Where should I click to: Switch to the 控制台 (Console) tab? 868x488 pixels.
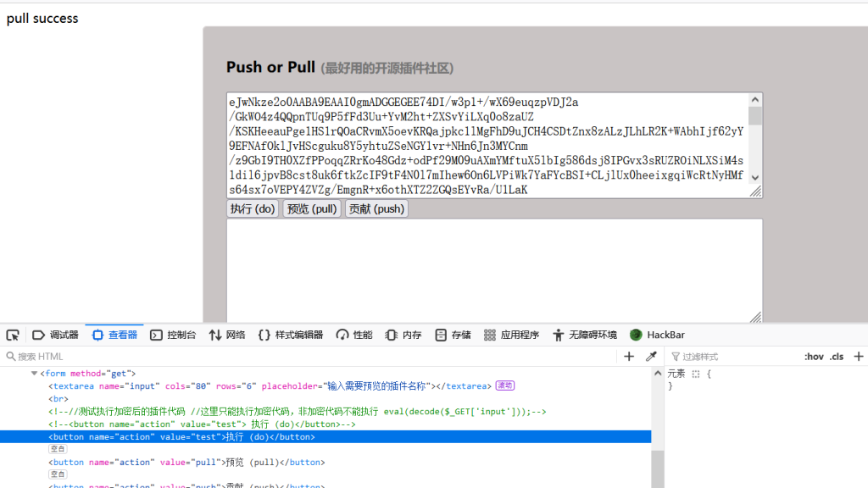173,335
